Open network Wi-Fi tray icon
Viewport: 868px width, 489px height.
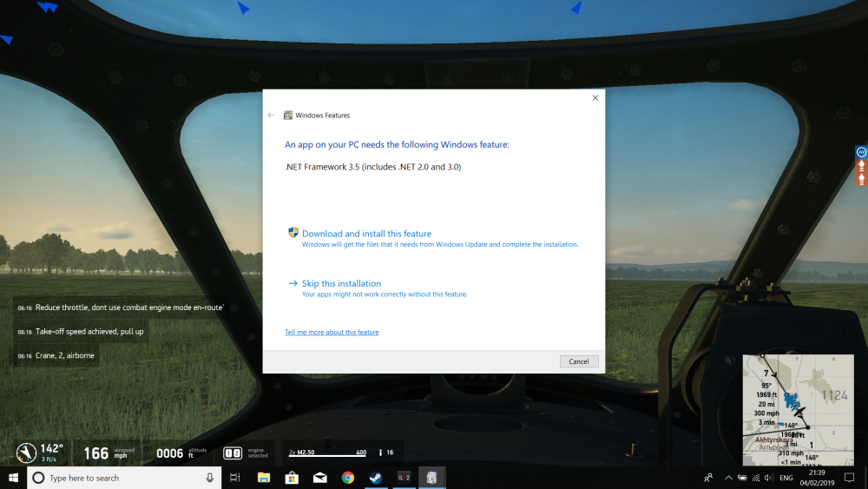click(756, 478)
